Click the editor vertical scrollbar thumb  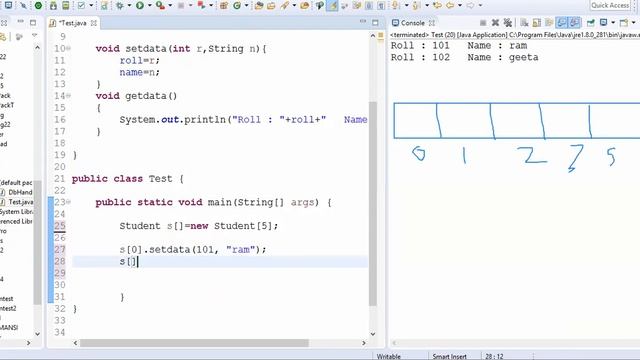373,203
